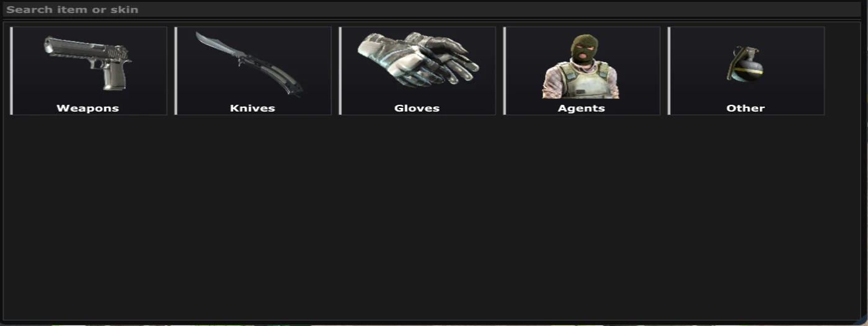Select the Knives text label
Image resolution: width=868 pixels, height=326 pixels.
click(x=252, y=108)
